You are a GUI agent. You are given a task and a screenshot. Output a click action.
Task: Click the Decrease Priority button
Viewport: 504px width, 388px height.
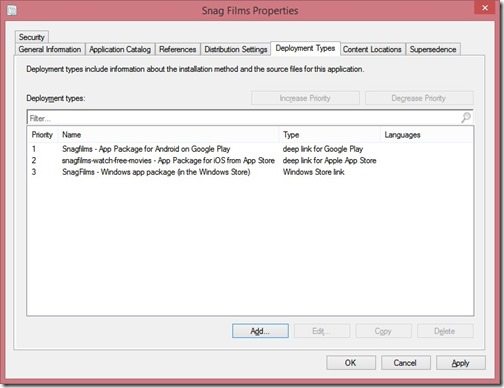coord(419,98)
